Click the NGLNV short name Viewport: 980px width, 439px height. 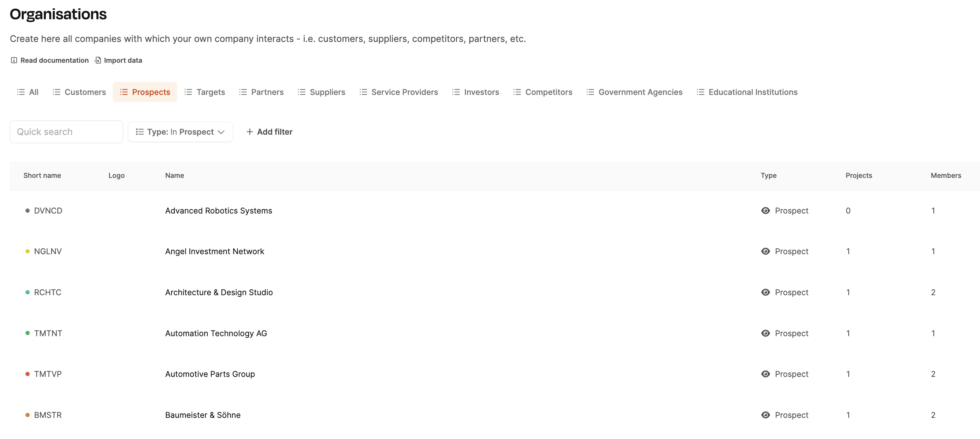click(x=48, y=251)
